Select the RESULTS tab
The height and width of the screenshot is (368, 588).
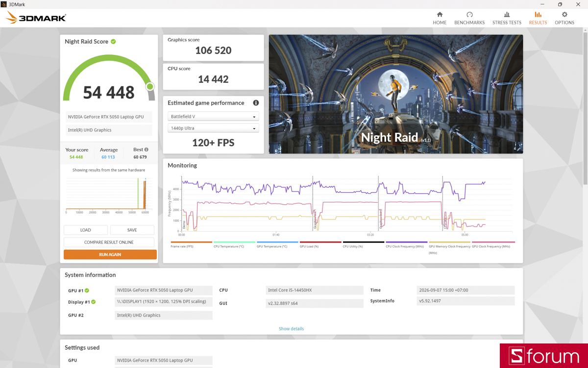[x=538, y=18]
